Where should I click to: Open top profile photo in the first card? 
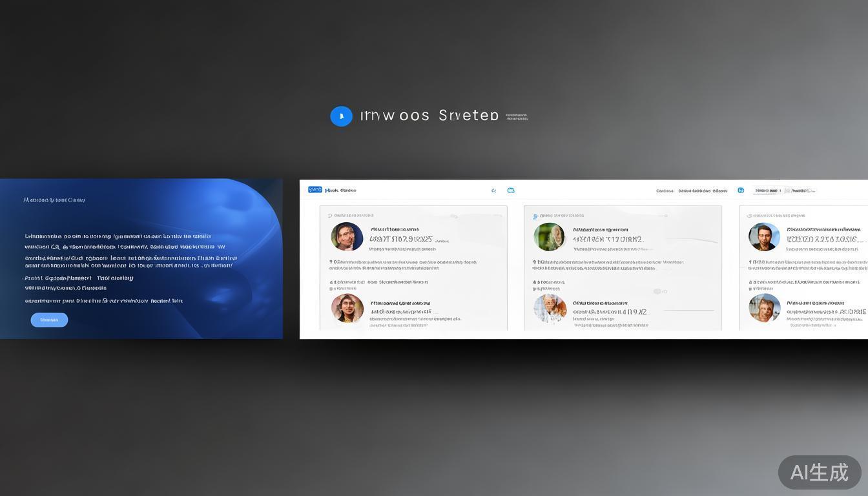pyautogui.click(x=347, y=237)
